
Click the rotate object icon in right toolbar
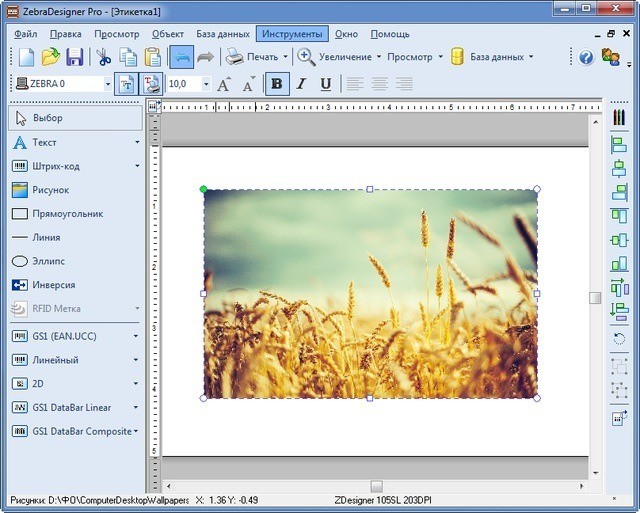point(618,339)
